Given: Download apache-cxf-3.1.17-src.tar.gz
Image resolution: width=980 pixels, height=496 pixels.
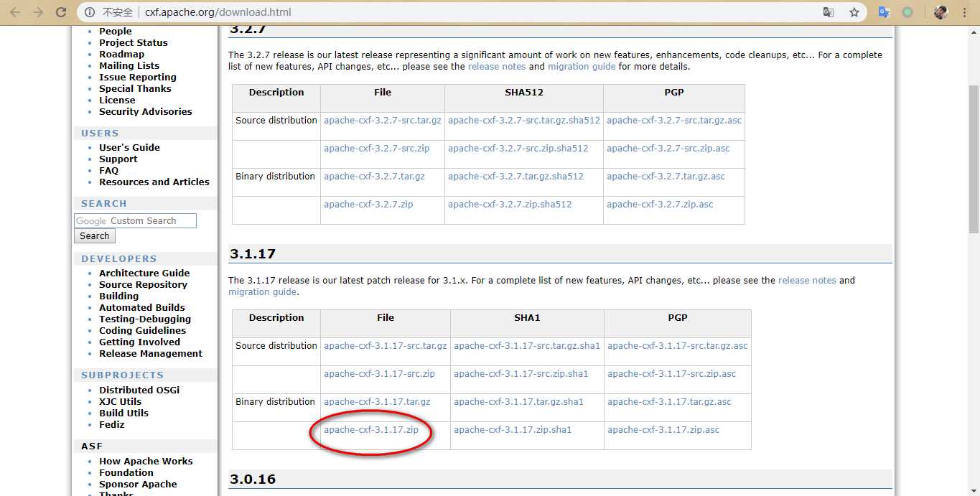Looking at the screenshot, I should [386, 345].
